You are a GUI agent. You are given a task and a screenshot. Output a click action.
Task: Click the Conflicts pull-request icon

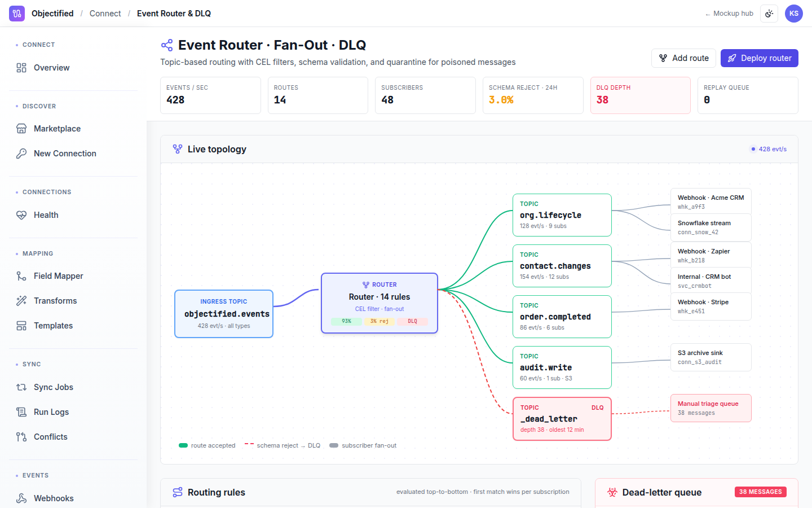[x=21, y=437]
